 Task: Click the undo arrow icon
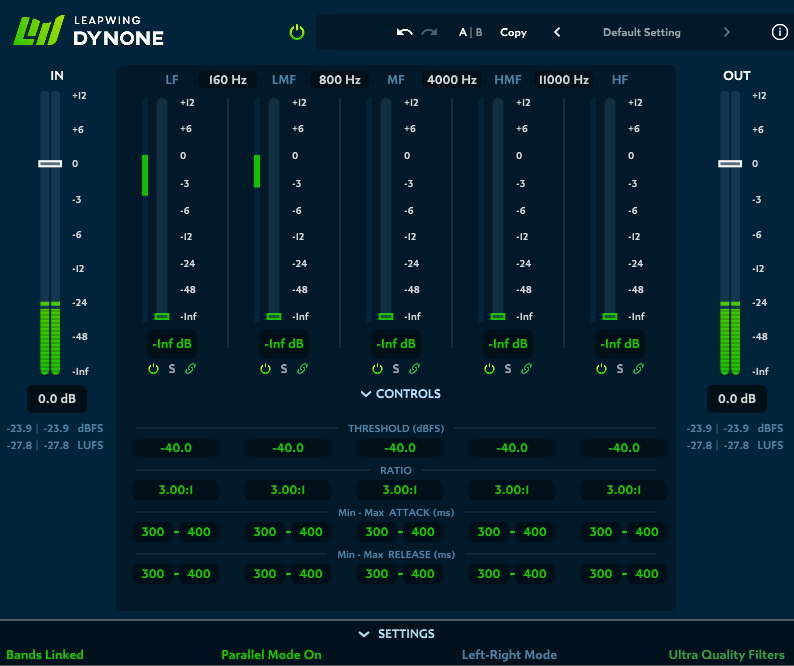404,32
